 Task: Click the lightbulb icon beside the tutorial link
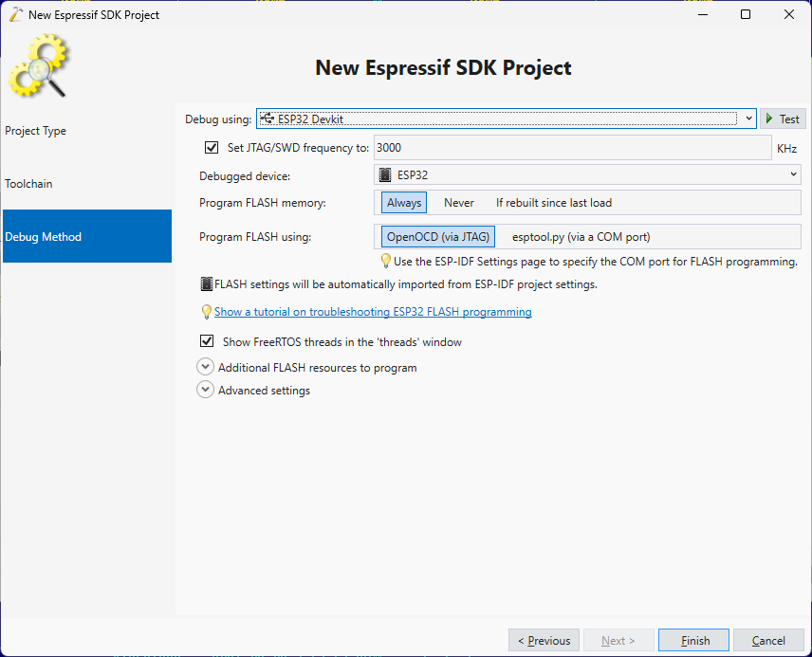(x=206, y=312)
